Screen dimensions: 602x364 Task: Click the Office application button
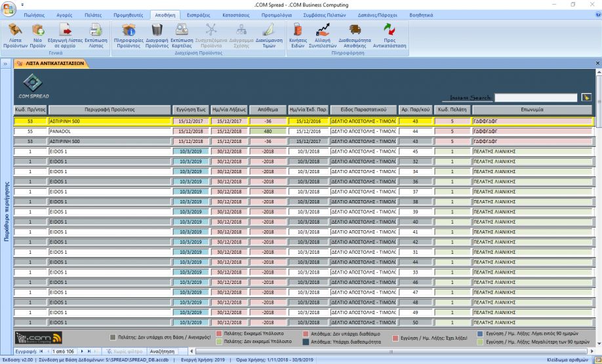click(8, 9)
